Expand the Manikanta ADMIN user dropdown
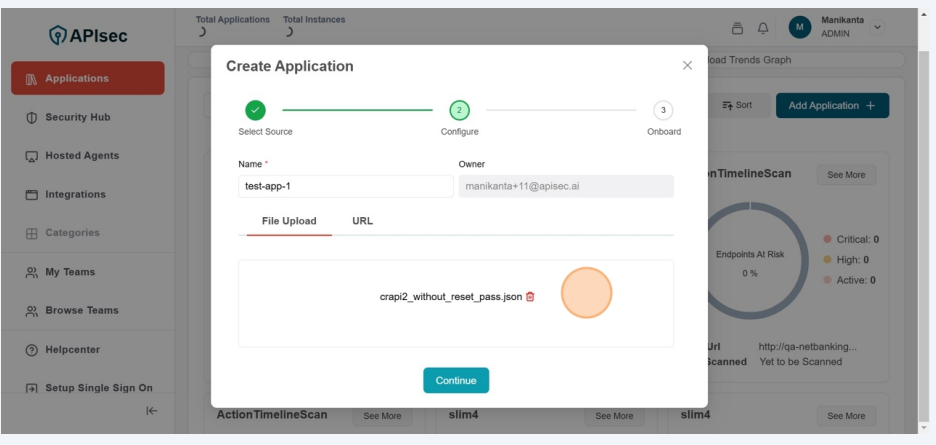The image size is (936, 445). (878, 27)
